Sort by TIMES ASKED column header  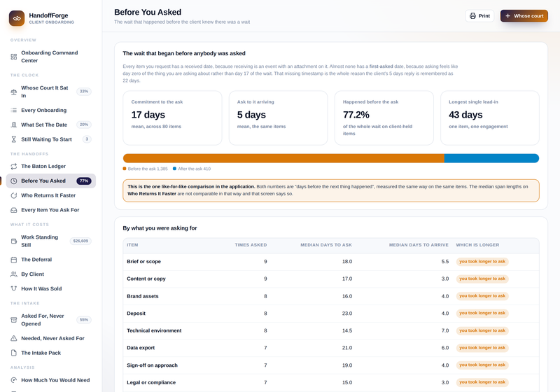coord(251,245)
